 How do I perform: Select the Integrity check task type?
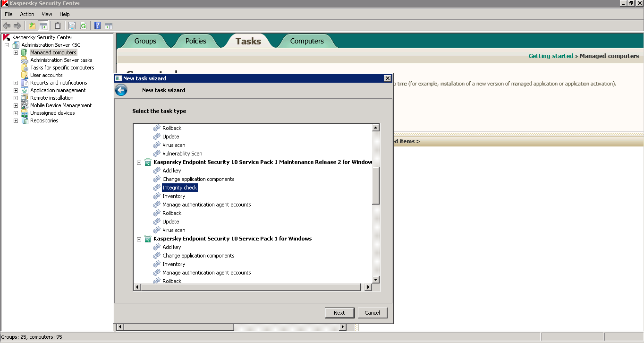point(180,188)
